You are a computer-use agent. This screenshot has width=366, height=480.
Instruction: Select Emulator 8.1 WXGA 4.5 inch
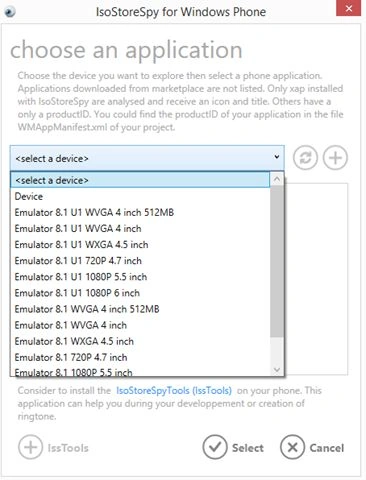click(x=140, y=341)
